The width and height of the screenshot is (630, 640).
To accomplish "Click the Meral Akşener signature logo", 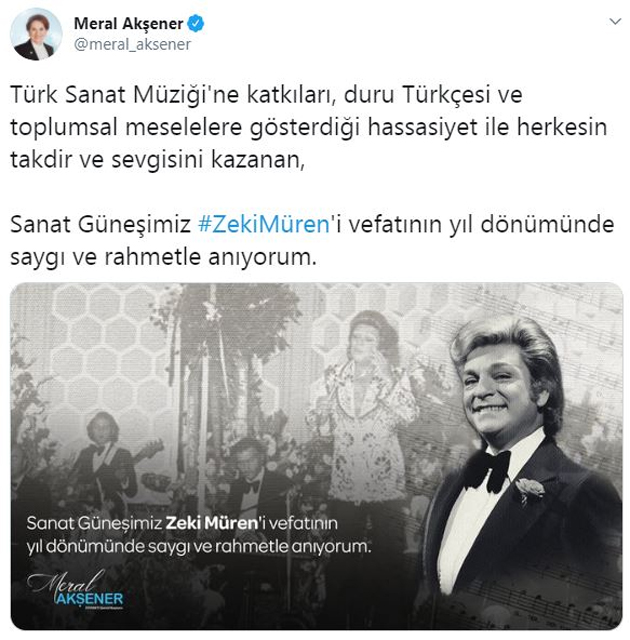I will click(75, 589).
